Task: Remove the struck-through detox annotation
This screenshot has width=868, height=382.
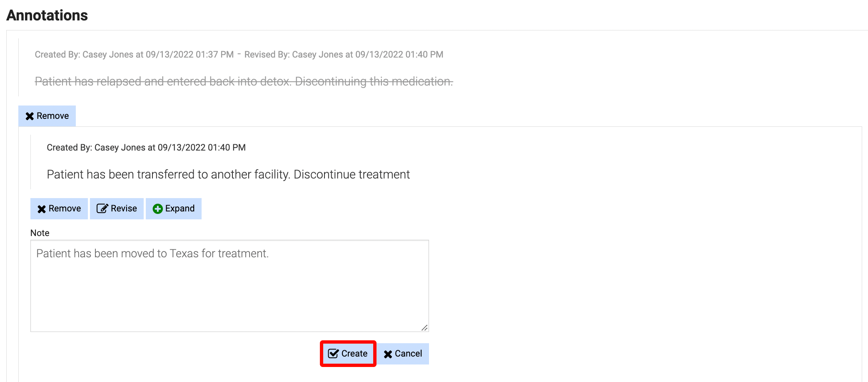Action: (x=47, y=116)
